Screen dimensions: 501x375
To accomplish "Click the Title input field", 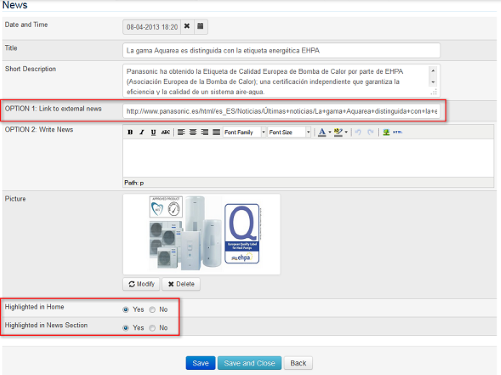I will pos(281,50).
